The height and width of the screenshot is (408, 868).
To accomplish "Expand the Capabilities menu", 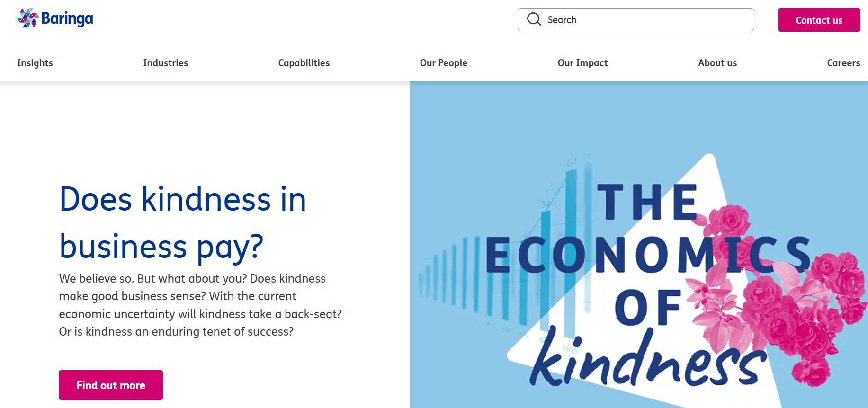I will 304,63.
